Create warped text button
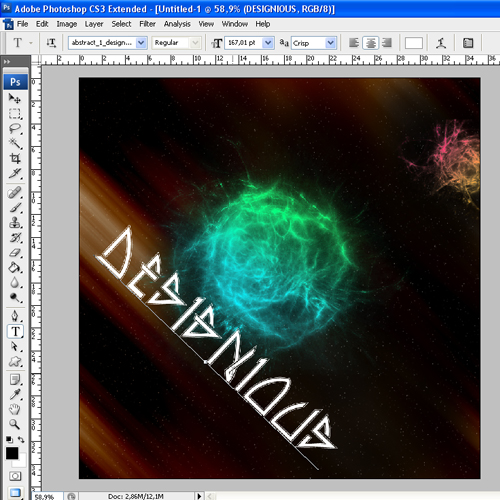The image size is (500, 500). tap(441, 43)
